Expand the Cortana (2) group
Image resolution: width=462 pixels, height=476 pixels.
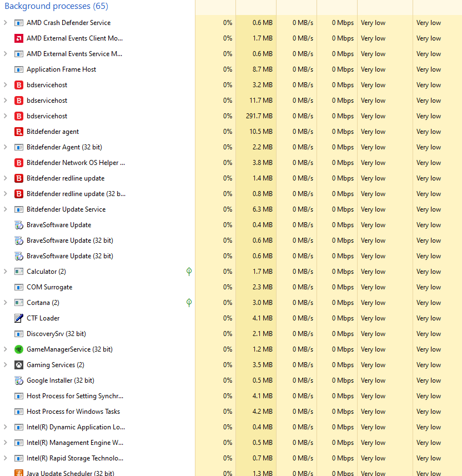tap(5, 303)
